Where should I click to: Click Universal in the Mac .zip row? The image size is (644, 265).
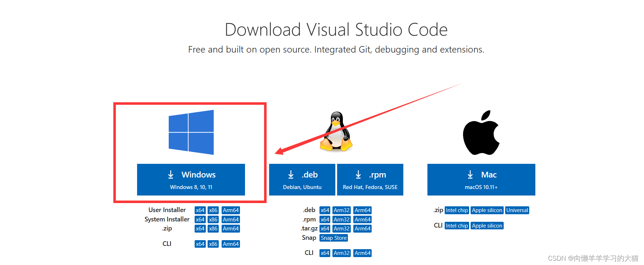pos(517,210)
